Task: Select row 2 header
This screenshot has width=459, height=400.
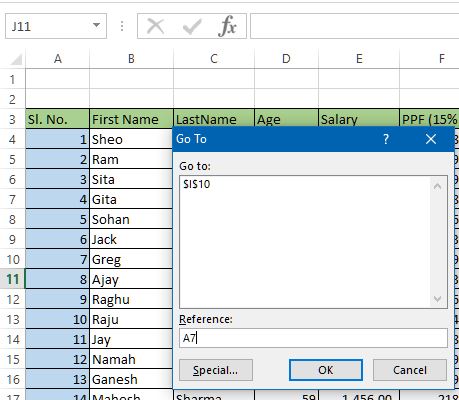Action: [13, 99]
